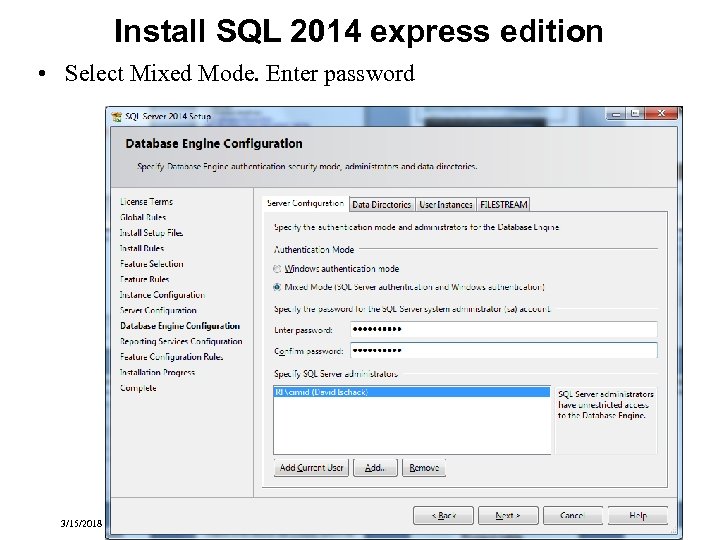
Task: Click the Add... button
Action: click(375, 468)
